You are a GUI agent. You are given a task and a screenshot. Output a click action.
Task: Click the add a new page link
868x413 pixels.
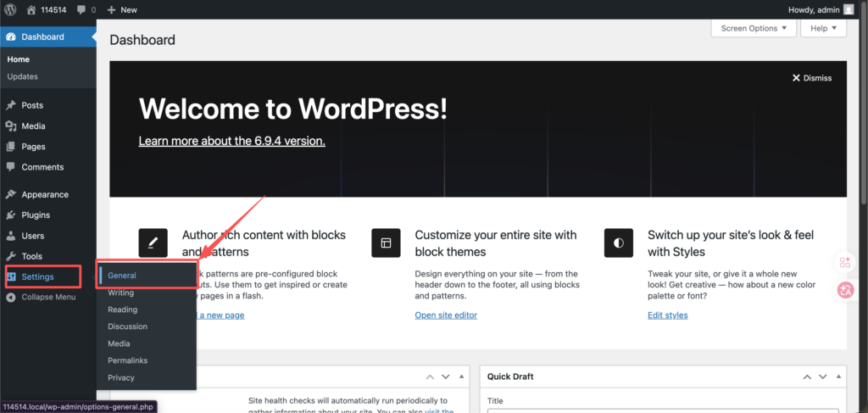220,315
